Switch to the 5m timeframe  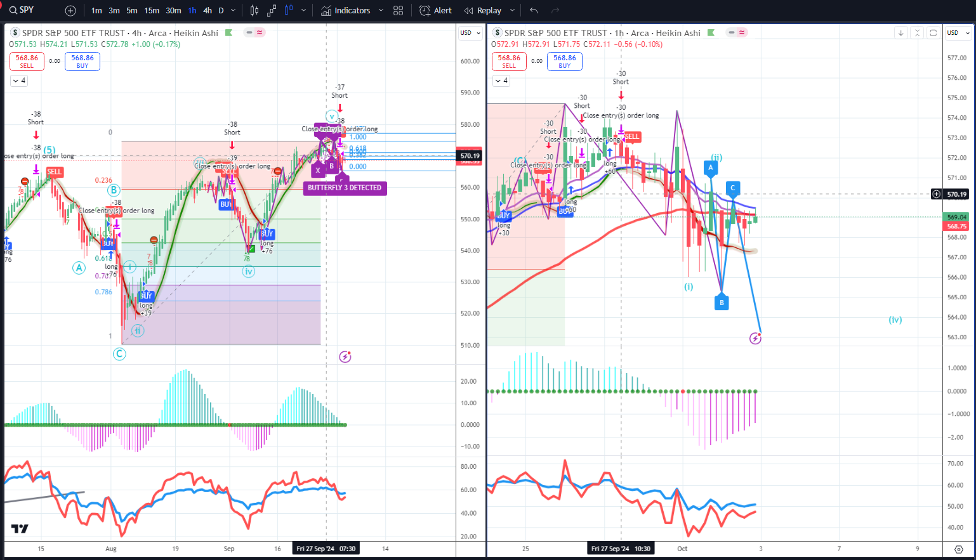(132, 11)
